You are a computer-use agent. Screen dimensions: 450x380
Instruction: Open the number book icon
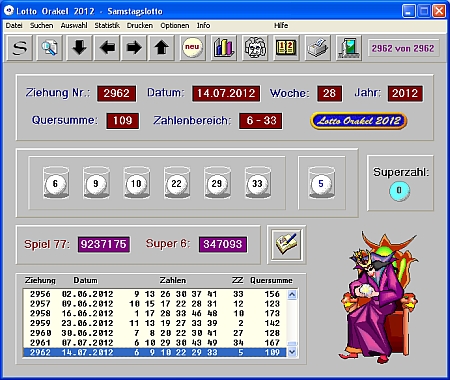click(286, 48)
